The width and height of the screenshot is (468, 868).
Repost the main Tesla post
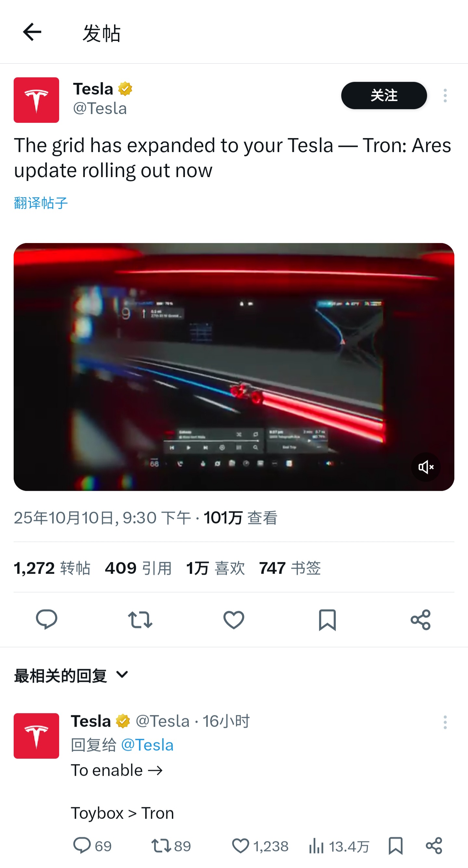click(x=140, y=619)
